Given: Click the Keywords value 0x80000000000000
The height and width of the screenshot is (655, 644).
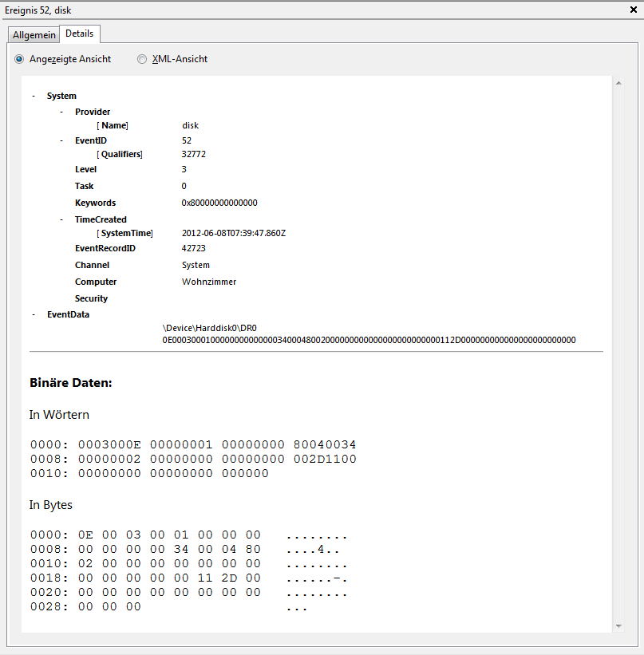Looking at the screenshot, I should pyautogui.click(x=219, y=203).
